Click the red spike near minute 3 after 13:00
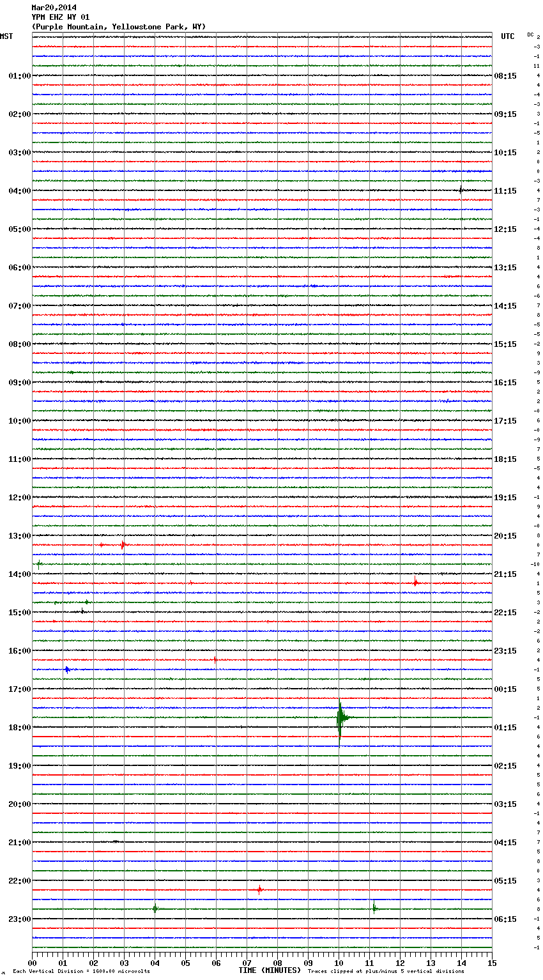Viewport: 543px width, 980px height. pyautogui.click(x=123, y=545)
